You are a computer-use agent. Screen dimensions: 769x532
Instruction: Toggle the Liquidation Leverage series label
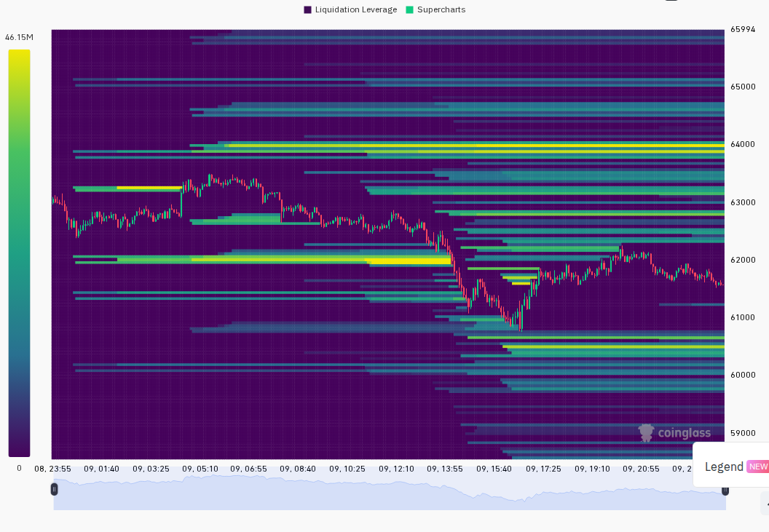pos(356,9)
